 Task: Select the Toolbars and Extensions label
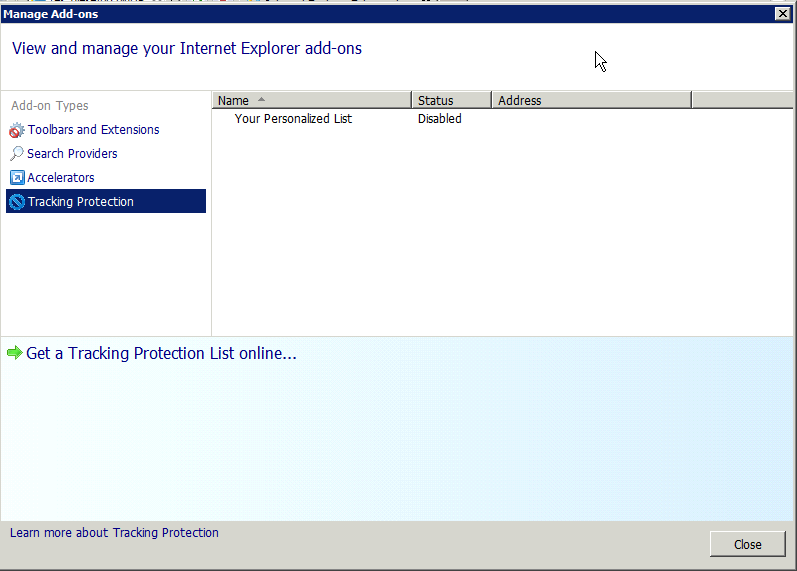tap(93, 130)
